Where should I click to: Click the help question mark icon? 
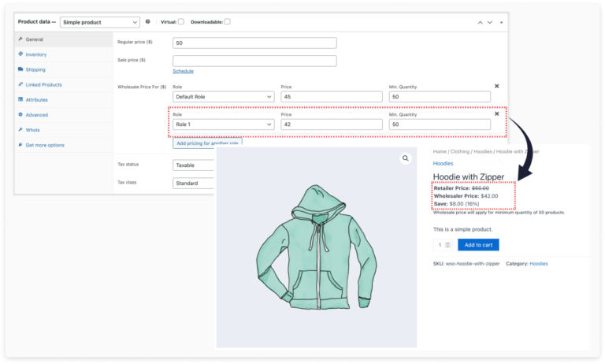click(x=148, y=21)
